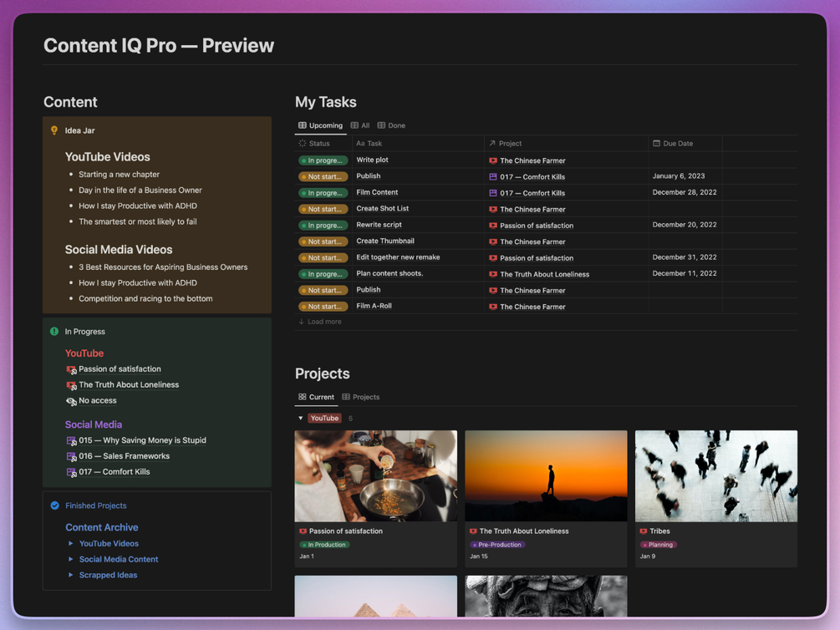840x630 pixels.
Task: Open Passion of satisfaction link under YouTube
Action: pyautogui.click(x=120, y=369)
